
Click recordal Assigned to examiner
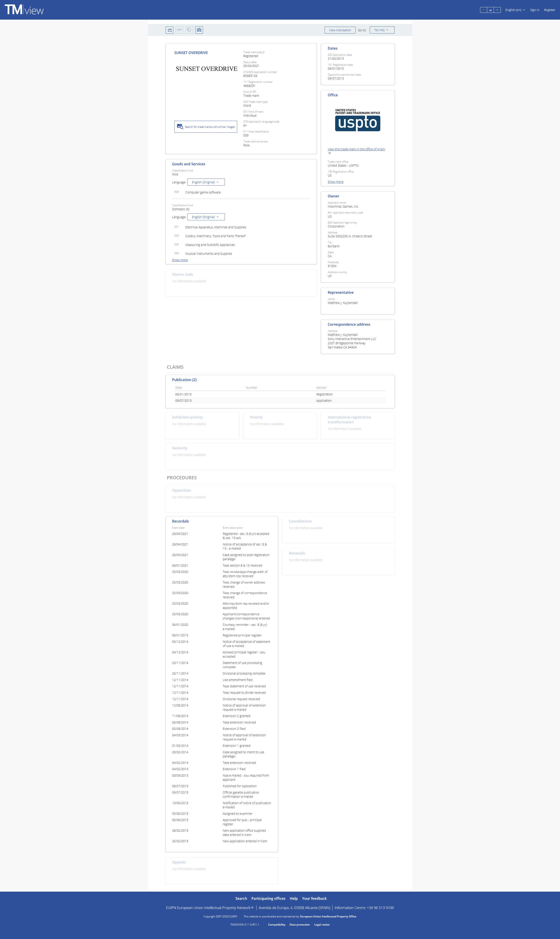tap(237, 814)
